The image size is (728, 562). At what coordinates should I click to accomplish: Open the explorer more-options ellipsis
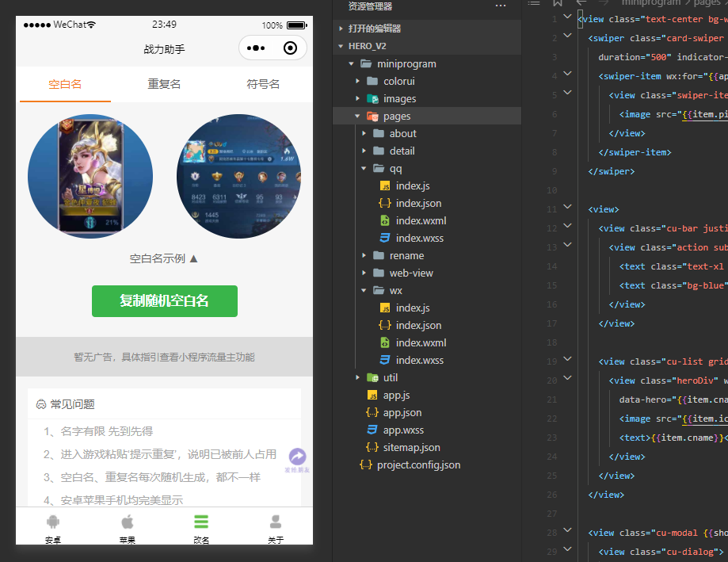click(x=500, y=6)
